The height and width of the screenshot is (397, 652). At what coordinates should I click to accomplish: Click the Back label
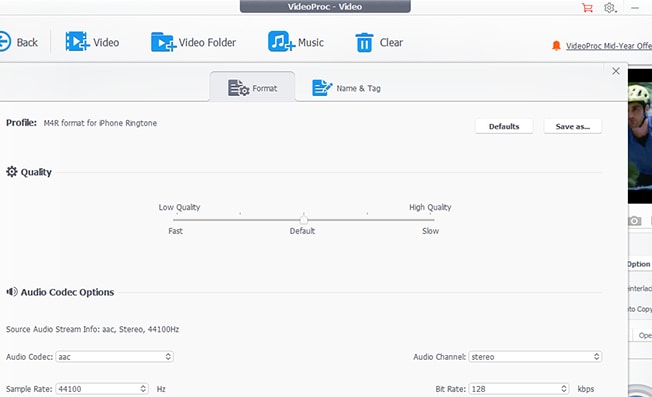(x=27, y=42)
